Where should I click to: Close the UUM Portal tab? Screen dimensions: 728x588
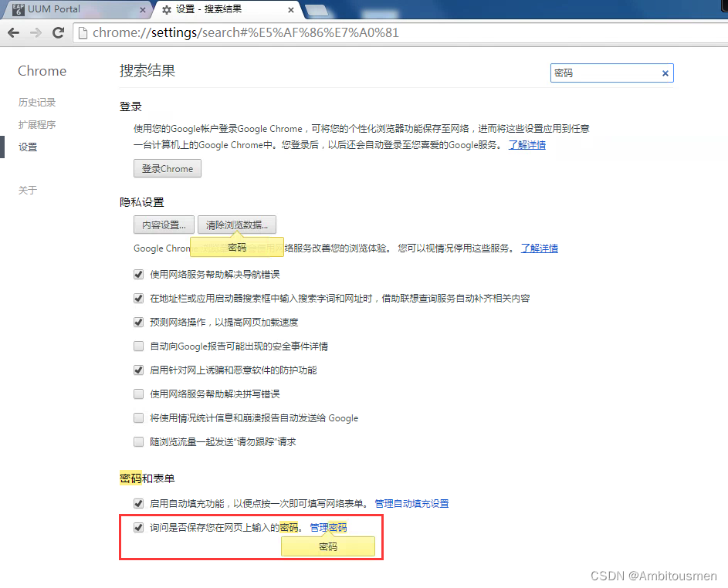tap(143, 10)
